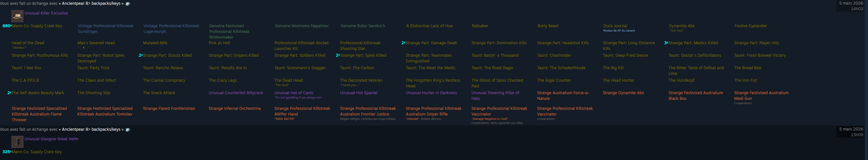Select The Bitter Taste of Defeat and Lime
The height and width of the screenshot is (160, 868).
pyautogui.click(x=696, y=71)
